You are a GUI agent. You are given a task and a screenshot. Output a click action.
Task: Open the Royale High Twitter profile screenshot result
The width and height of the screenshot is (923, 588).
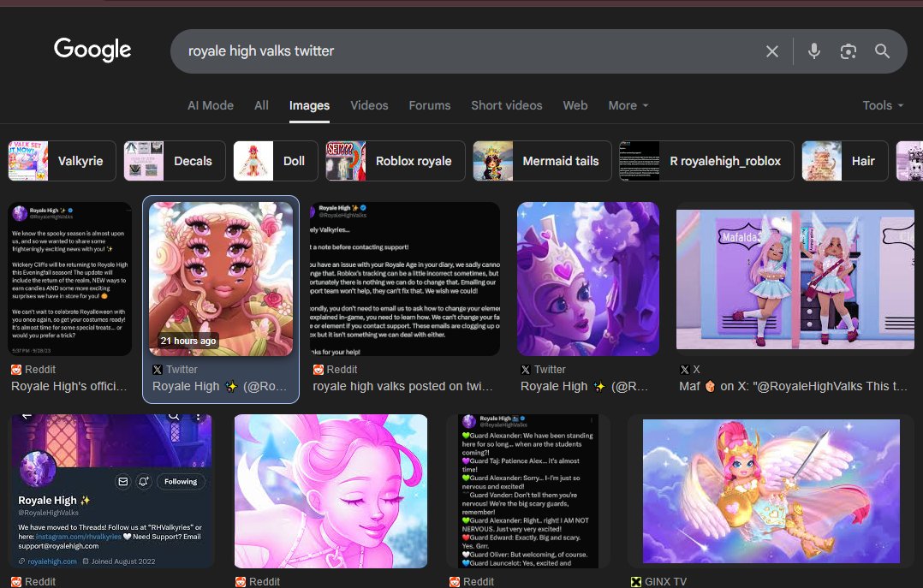coord(112,491)
